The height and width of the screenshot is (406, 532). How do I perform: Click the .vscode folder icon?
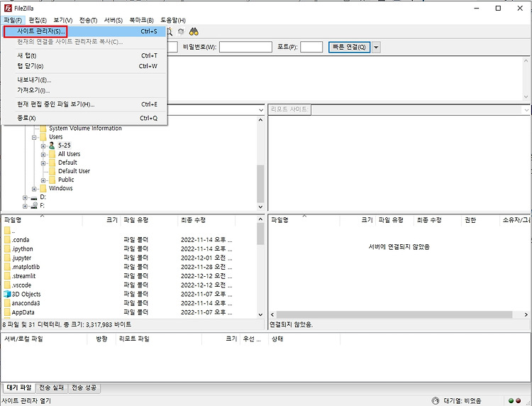coord(8,285)
